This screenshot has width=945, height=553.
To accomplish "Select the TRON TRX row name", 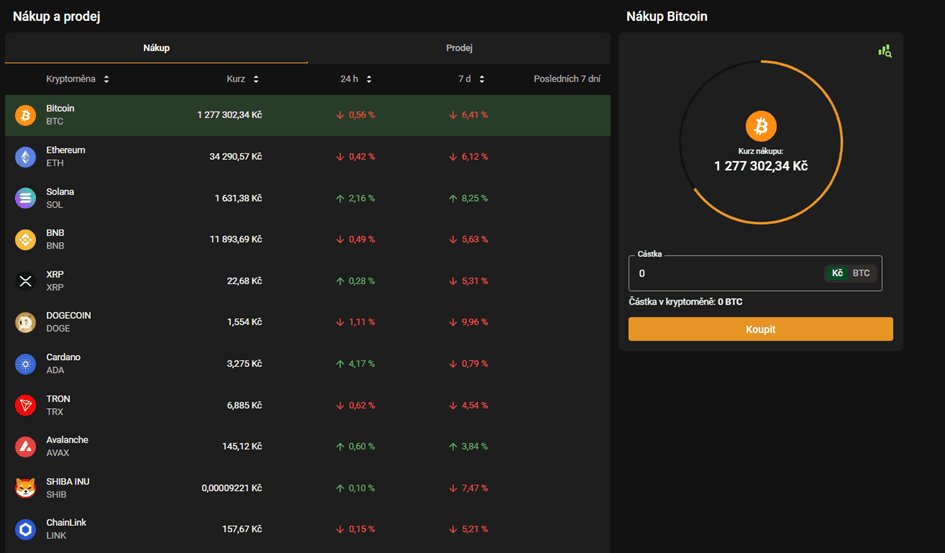I will 58,405.
